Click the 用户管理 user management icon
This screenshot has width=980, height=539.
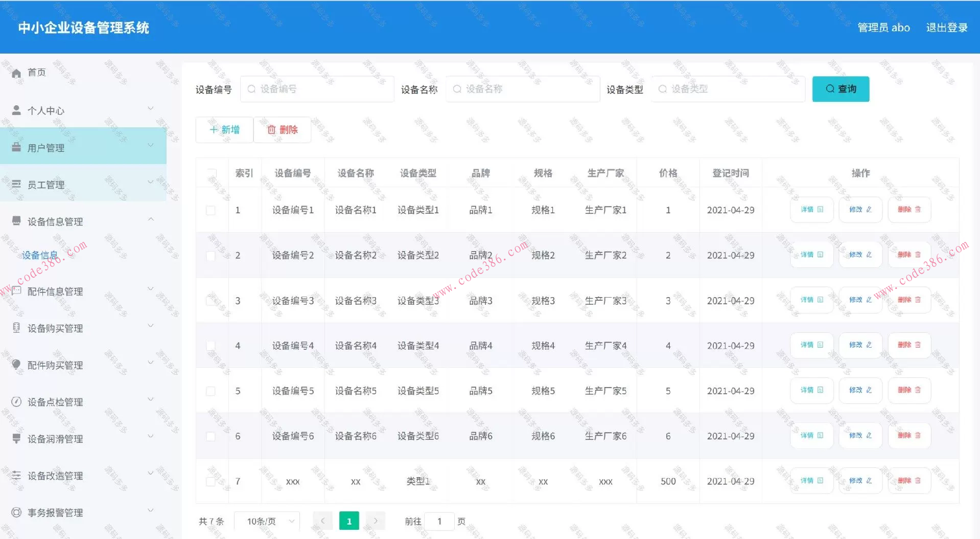coord(16,147)
